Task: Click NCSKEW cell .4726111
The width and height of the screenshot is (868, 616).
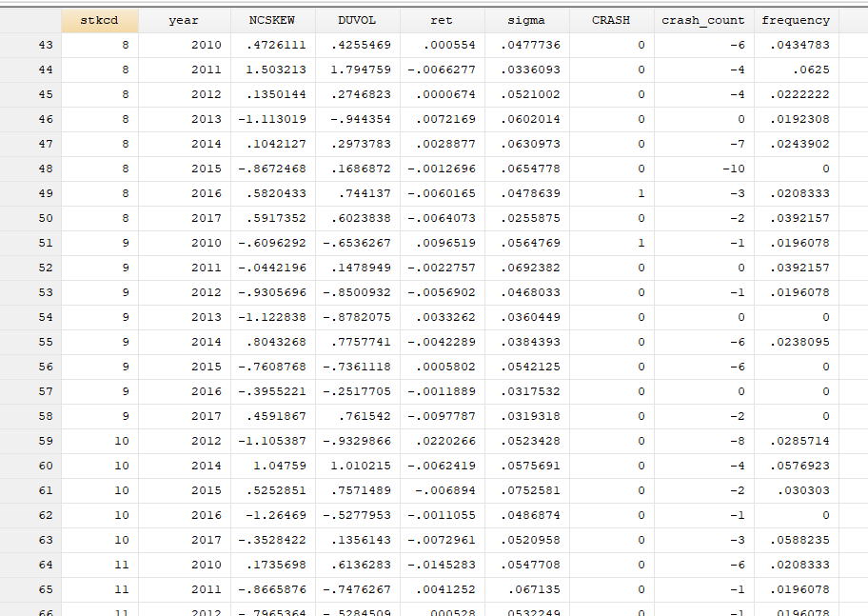Action: [x=272, y=45]
